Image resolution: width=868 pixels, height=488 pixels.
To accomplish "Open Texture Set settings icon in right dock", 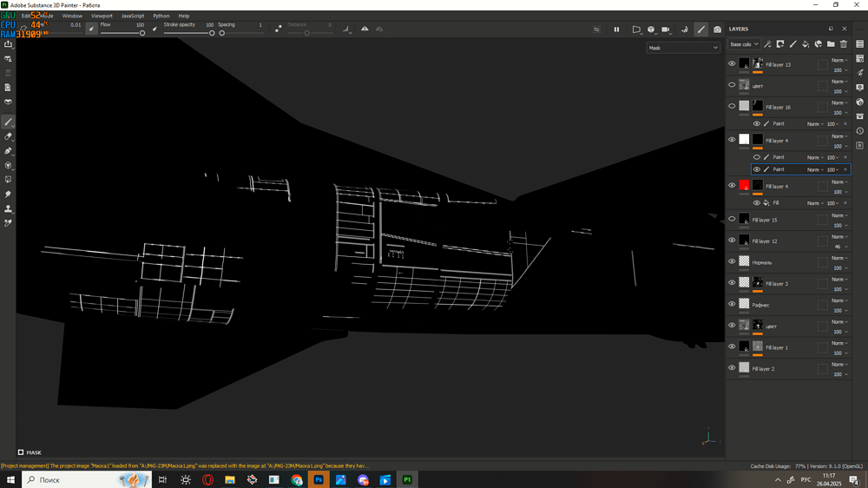I will [x=859, y=59].
